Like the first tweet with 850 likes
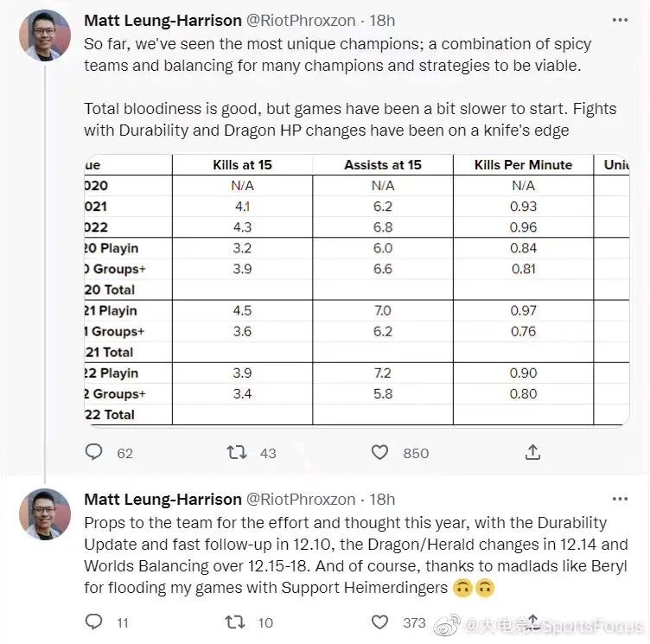Screen dimensions: 650x644 pos(379,452)
